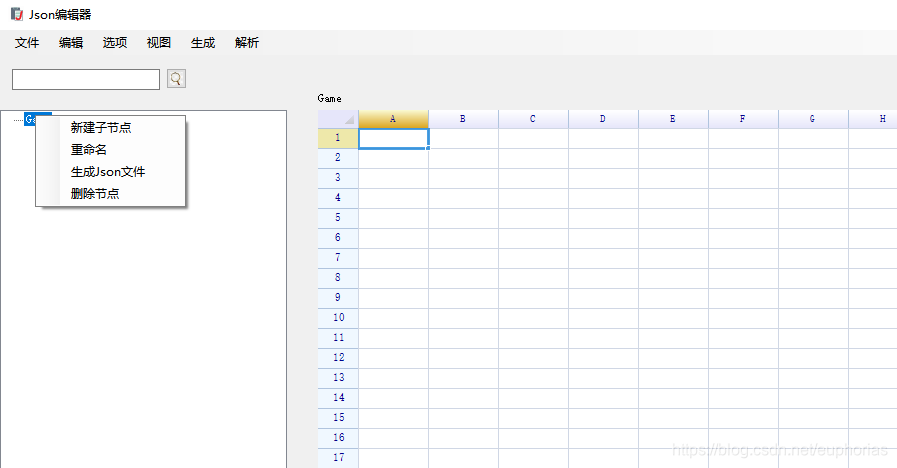Select column F header
This screenshot has width=897, height=468.
(743, 119)
